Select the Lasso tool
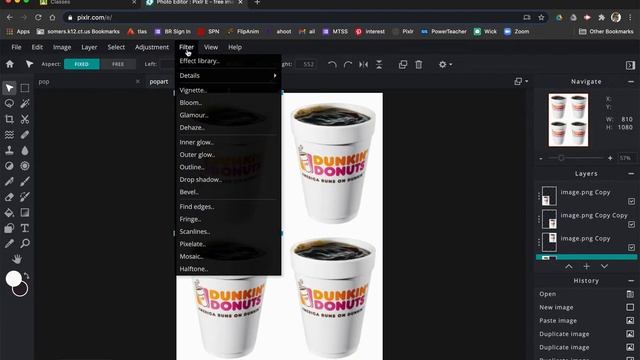 (9, 103)
